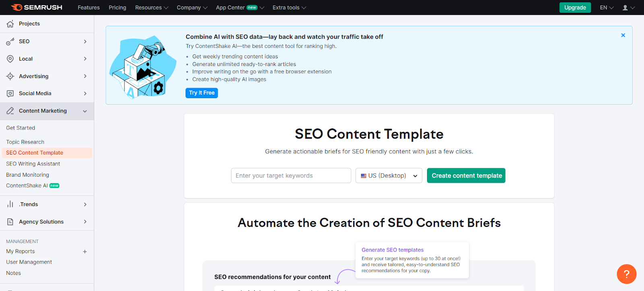Select SEO Content Template in sidebar

47,153
